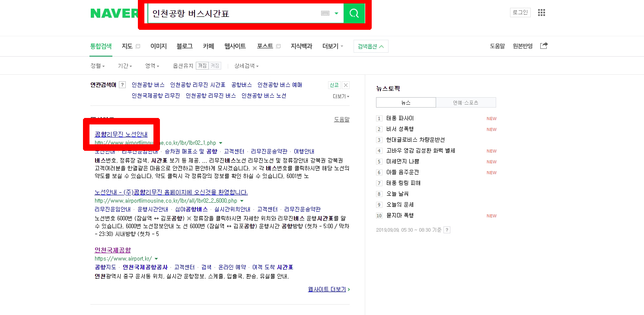Open 공항리무진 노선안내 result link
This screenshot has width=644, height=315.
coord(121,134)
